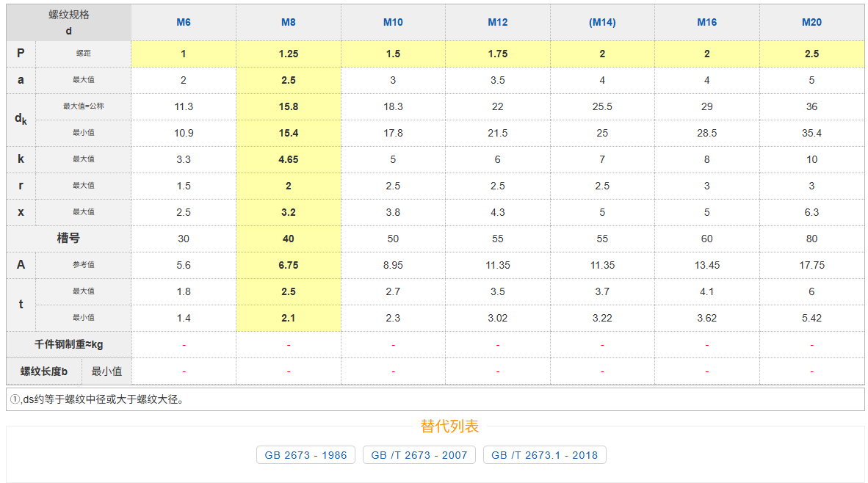Click the 螺纹规格 d header cell

click(x=69, y=23)
